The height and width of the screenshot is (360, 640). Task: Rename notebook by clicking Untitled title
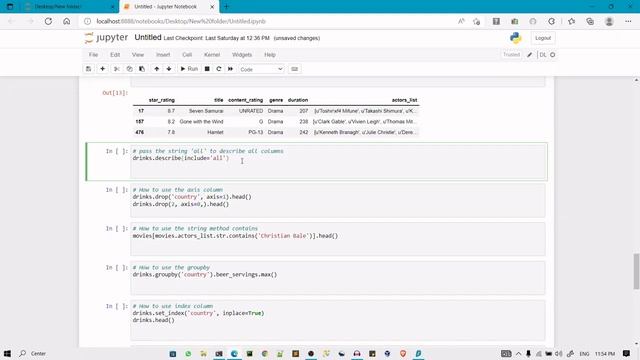(x=148, y=38)
